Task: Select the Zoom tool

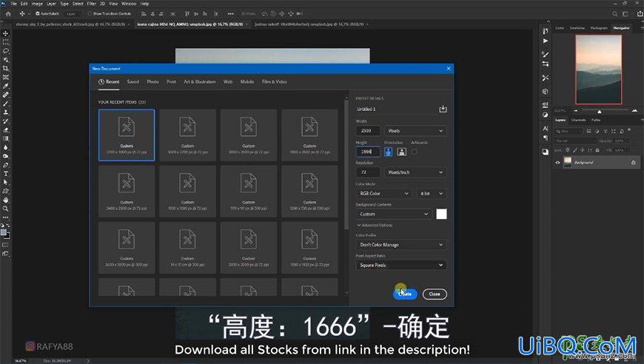Action: coord(6,209)
